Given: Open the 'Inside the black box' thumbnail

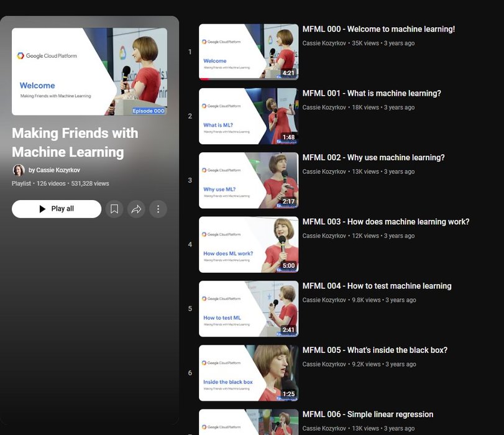Looking at the screenshot, I should pos(249,373).
